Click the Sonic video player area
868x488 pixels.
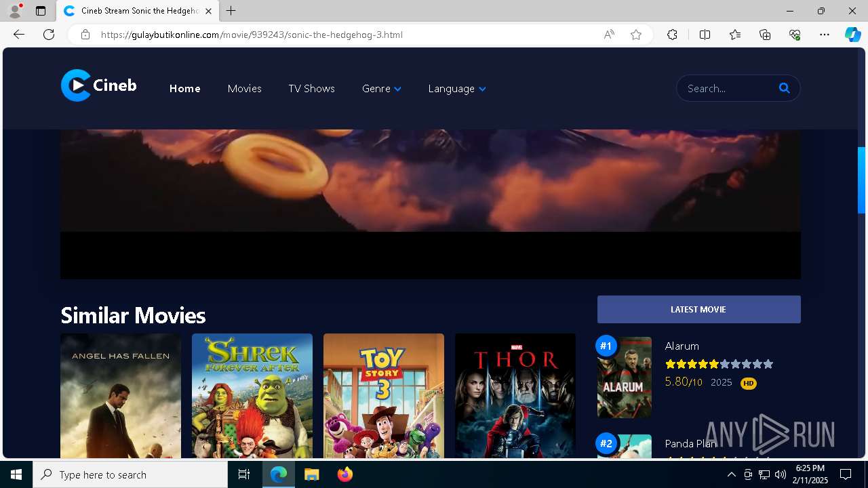(x=431, y=203)
